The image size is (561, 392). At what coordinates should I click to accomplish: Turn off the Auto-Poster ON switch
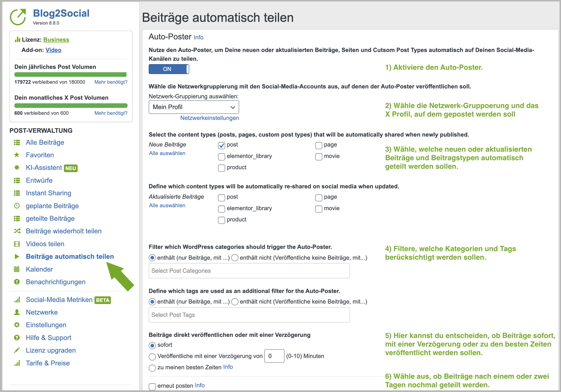tap(169, 69)
